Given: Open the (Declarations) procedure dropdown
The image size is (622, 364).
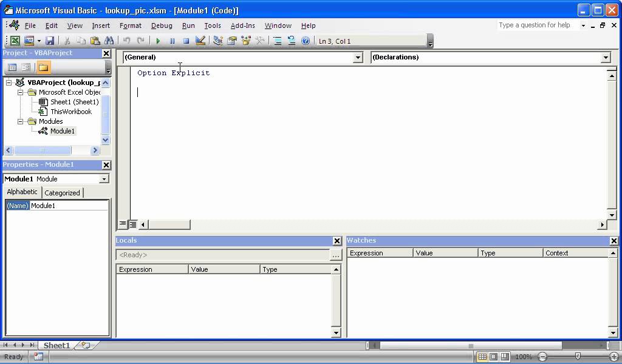Looking at the screenshot, I should click(x=606, y=58).
